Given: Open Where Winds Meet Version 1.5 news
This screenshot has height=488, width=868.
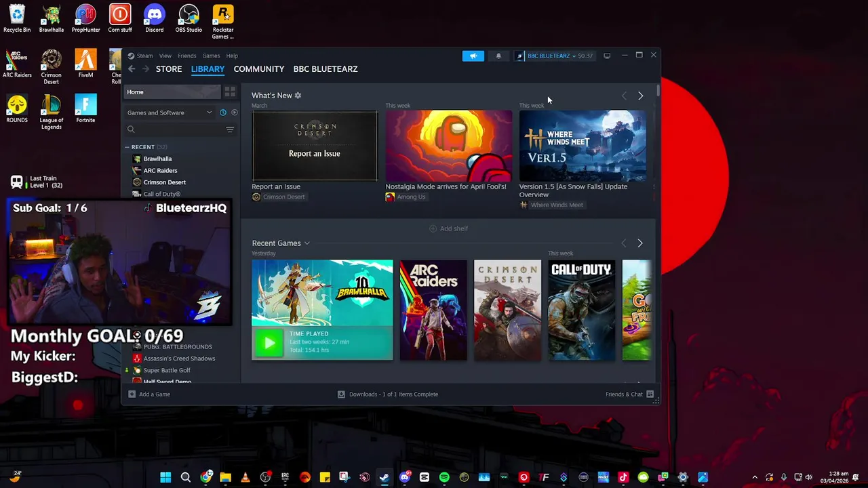Looking at the screenshot, I should pyautogui.click(x=583, y=146).
